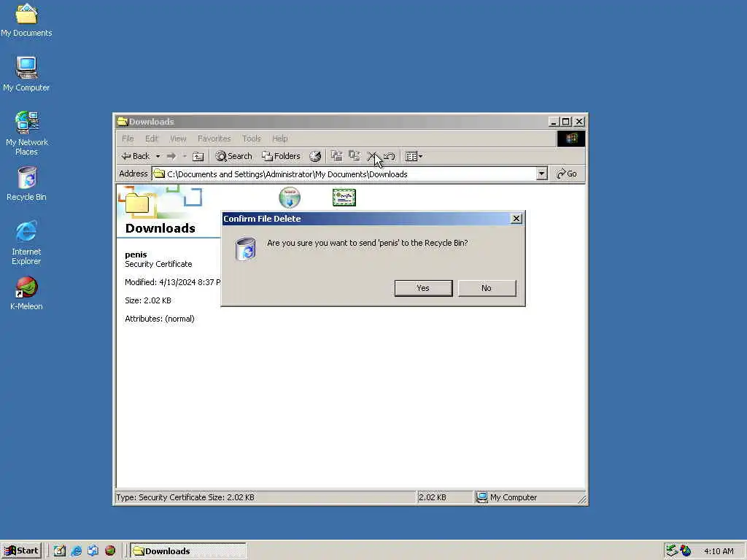This screenshot has height=560, width=747.
Task: Open the File menu in Downloads window
Action: (128, 139)
